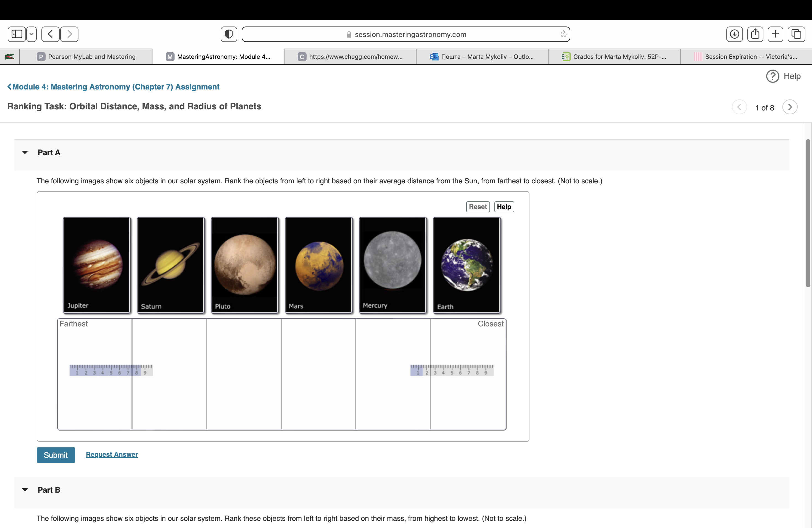Toggle the browser sidebar icon
The height and width of the screenshot is (528, 812).
(16, 34)
